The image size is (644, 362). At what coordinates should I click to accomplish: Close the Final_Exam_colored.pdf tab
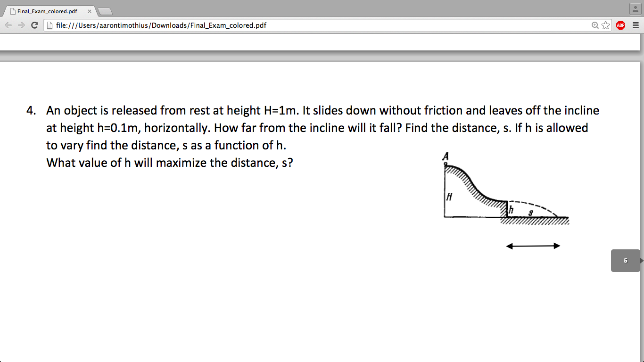(89, 10)
